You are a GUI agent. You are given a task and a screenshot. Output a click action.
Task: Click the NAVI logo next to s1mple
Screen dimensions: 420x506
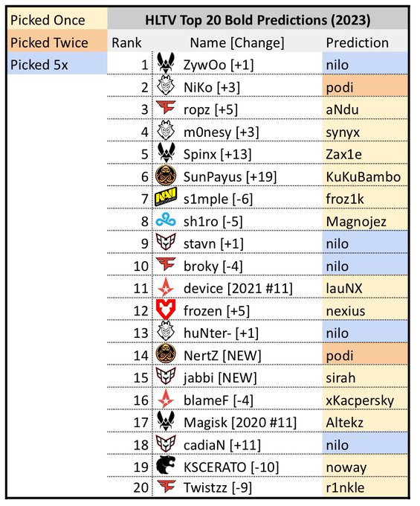click(x=166, y=197)
